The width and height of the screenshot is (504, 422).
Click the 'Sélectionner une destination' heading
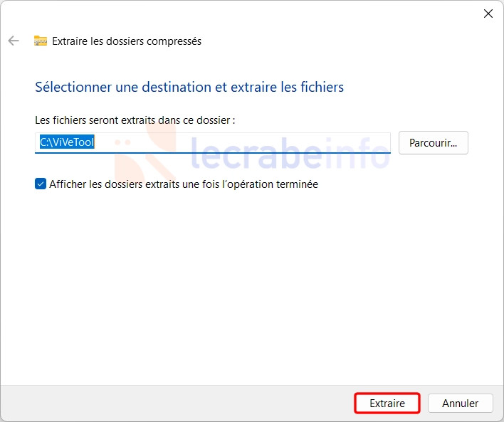(189, 87)
